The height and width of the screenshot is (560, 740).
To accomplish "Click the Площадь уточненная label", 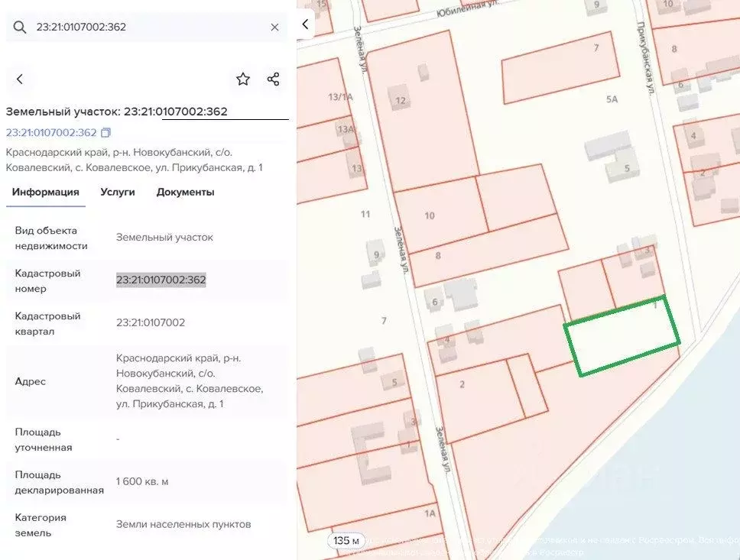I will tap(44, 440).
